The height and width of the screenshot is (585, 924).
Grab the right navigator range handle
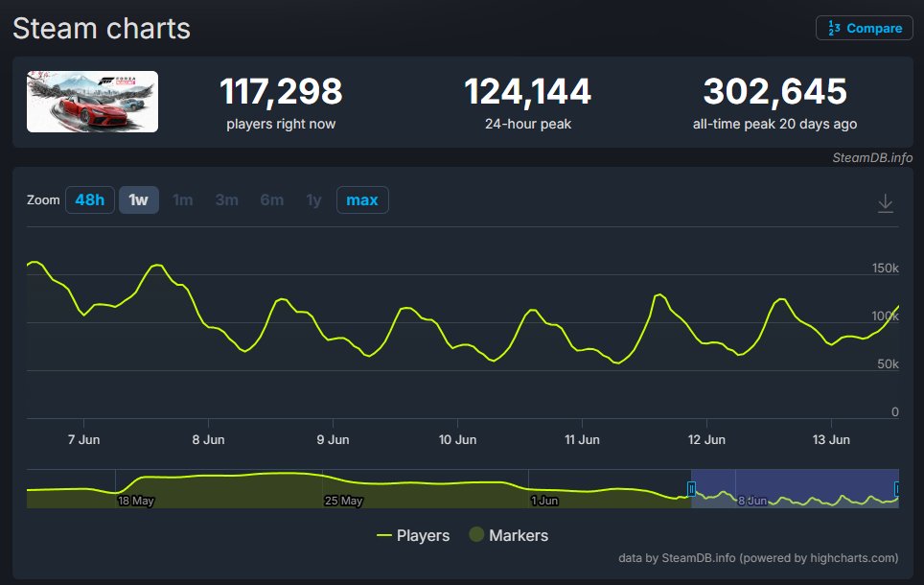coord(897,489)
